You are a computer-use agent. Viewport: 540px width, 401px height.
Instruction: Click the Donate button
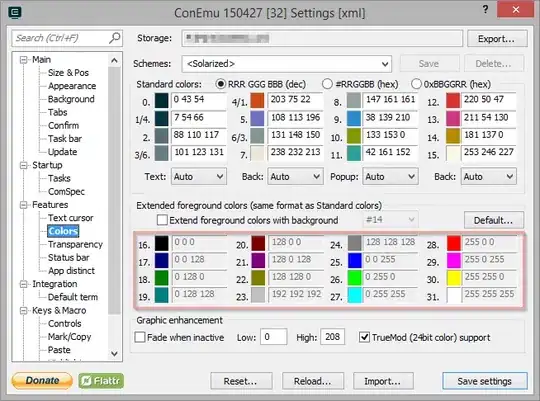coord(42,381)
